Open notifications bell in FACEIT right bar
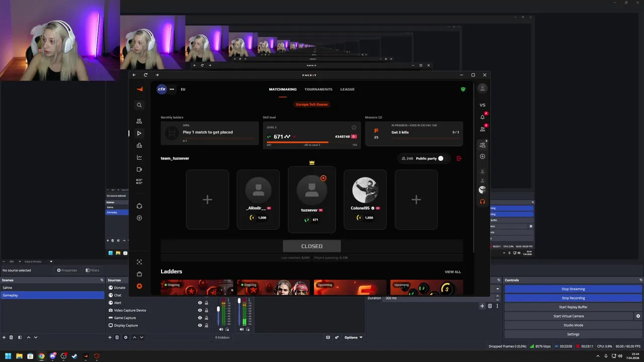This screenshot has width=644, height=362. click(482, 117)
